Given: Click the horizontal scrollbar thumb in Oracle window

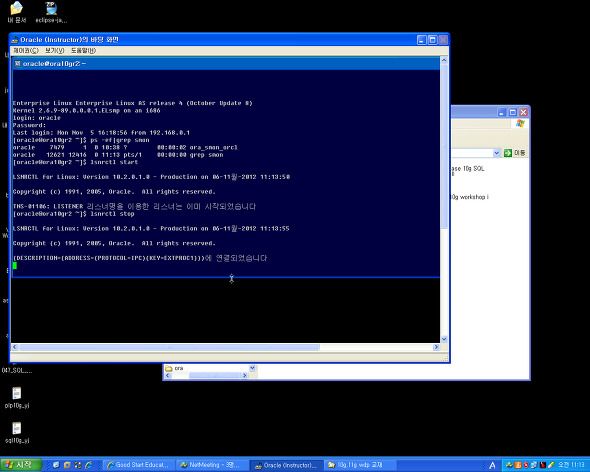Looking at the screenshot, I should click(x=169, y=347).
